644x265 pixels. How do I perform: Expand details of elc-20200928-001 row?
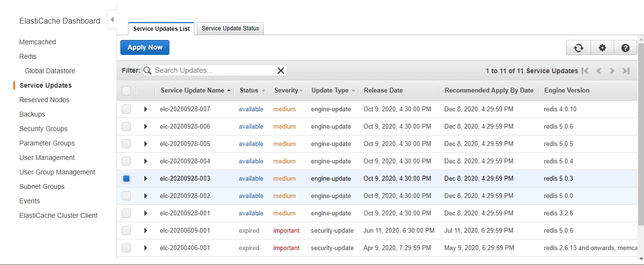click(x=145, y=213)
